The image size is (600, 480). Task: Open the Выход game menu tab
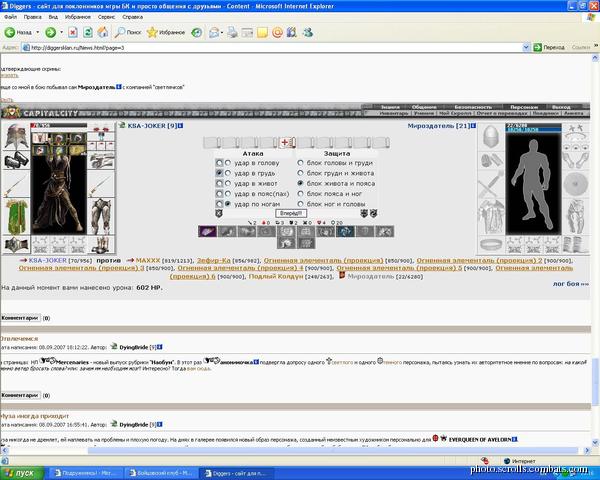coord(561,107)
